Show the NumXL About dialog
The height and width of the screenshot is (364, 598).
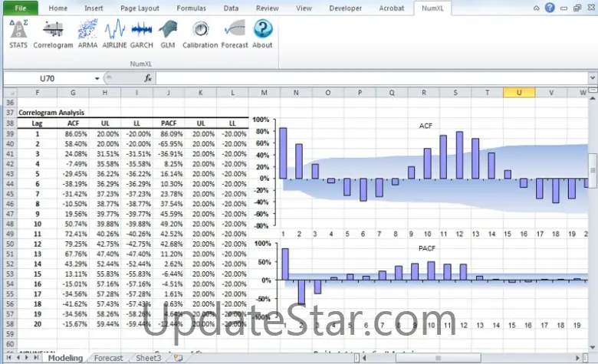tap(262, 34)
